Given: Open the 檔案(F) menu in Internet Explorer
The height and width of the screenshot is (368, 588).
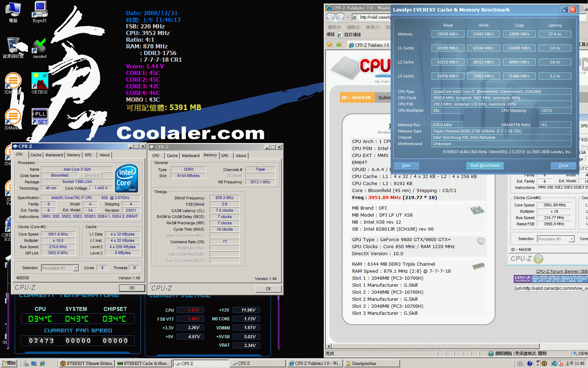Looking at the screenshot, I should tap(334, 27).
